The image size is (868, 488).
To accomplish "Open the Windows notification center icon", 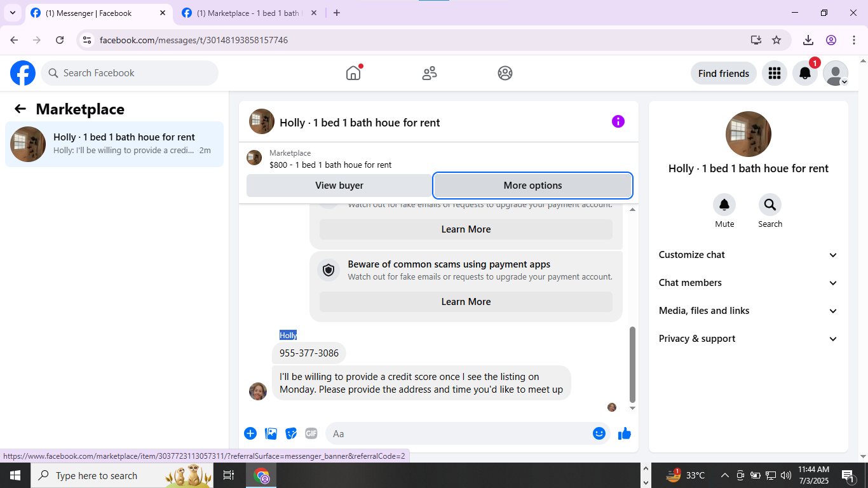I will pos(848,475).
